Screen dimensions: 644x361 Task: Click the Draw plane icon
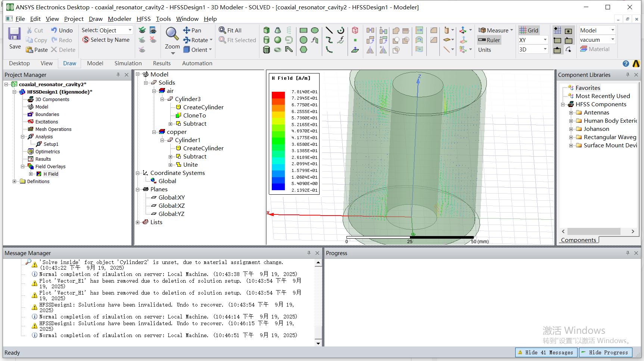pyautogui.click(x=355, y=50)
